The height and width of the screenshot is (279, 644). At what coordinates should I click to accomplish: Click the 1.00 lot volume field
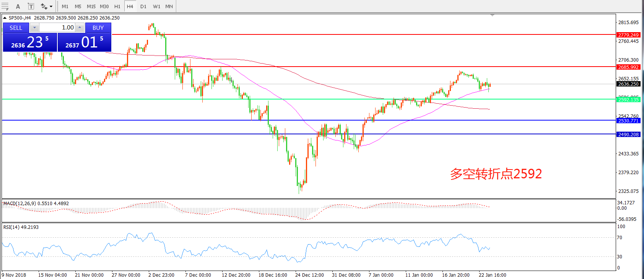click(57, 28)
